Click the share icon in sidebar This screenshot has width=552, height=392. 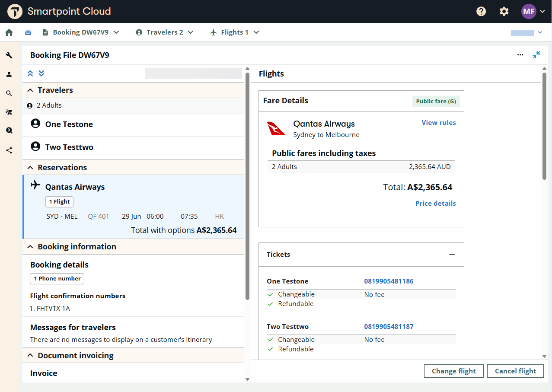[9, 150]
